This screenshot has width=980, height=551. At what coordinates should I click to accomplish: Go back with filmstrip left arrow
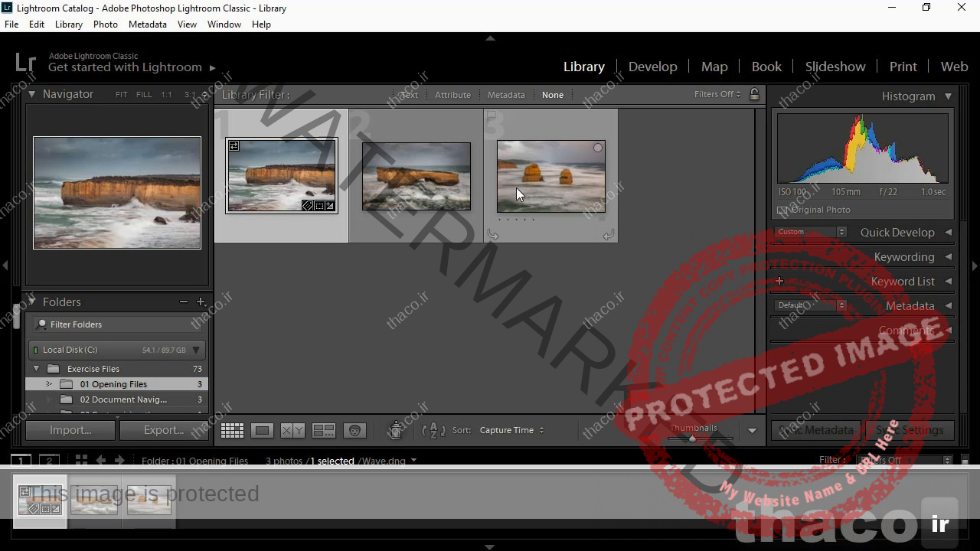click(x=101, y=460)
